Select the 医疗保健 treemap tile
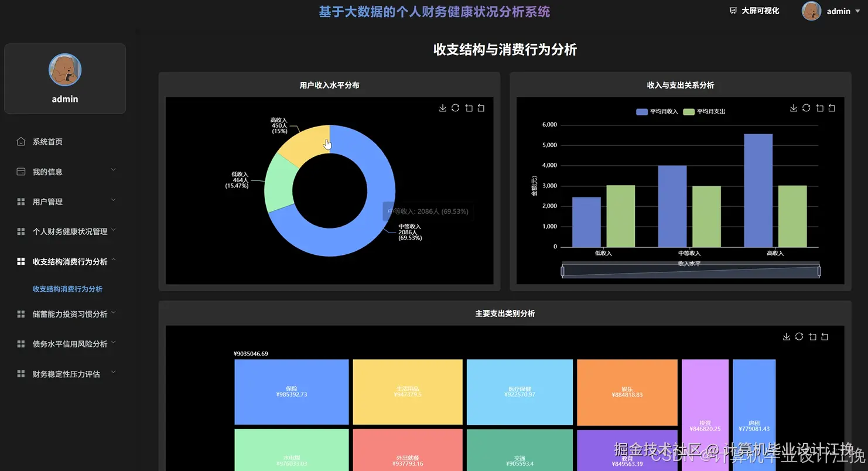The height and width of the screenshot is (471, 868). click(520, 392)
